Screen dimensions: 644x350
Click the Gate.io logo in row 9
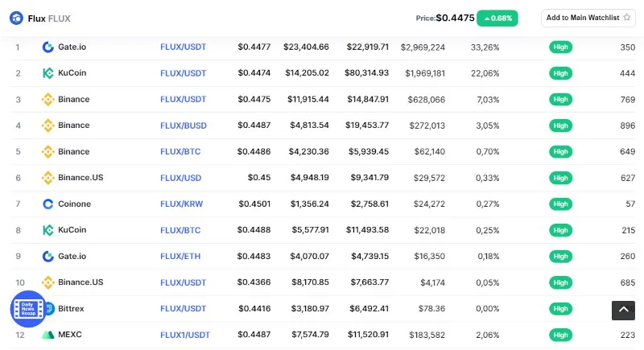point(48,257)
